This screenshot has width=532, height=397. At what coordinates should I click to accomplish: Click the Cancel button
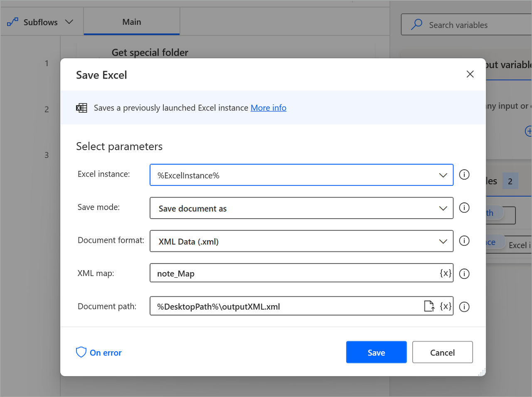442,352
